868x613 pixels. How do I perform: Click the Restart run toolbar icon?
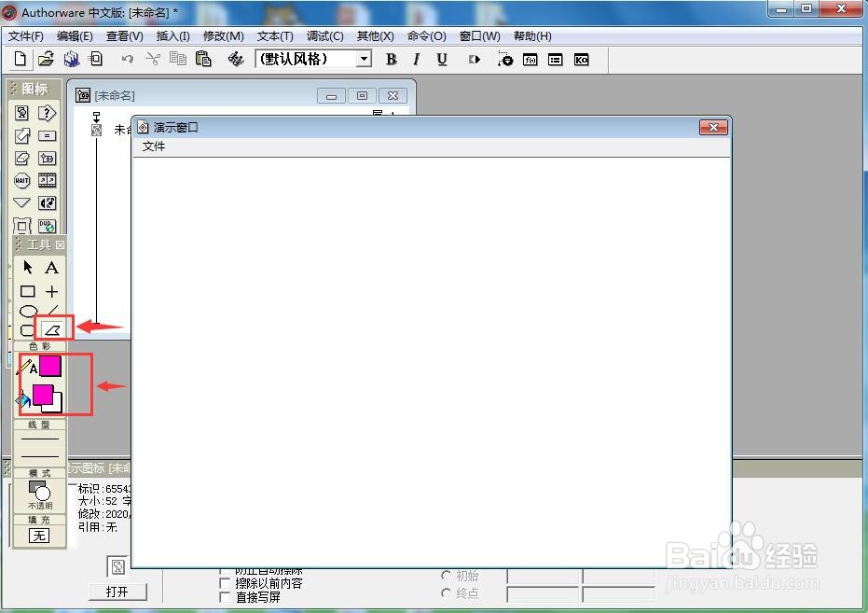pyautogui.click(x=475, y=60)
